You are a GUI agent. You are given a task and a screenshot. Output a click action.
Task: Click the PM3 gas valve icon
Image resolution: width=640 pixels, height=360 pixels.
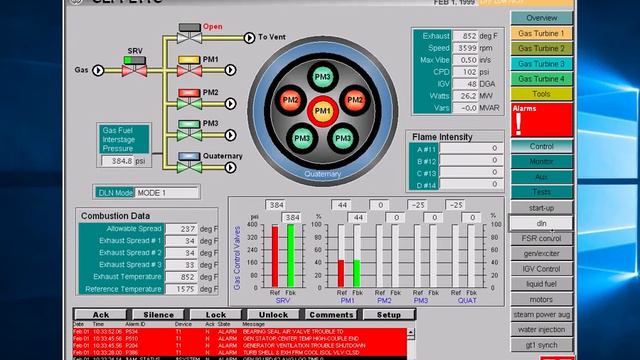[189, 131]
